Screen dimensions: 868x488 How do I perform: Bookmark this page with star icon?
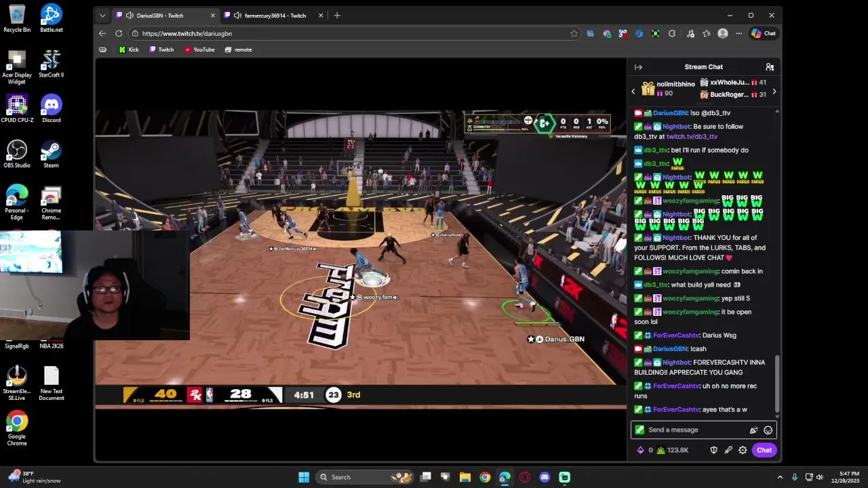pos(574,33)
